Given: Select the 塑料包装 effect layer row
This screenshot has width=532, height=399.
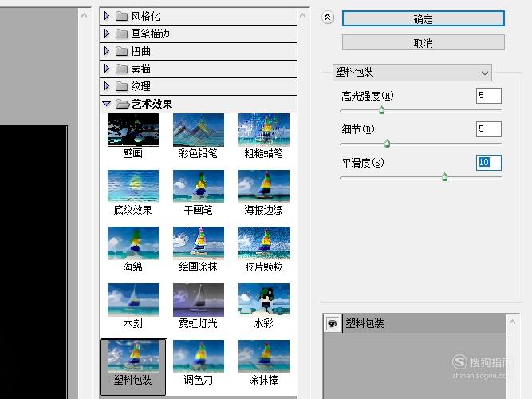Looking at the screenshot, I should click(x=415, y=324).
